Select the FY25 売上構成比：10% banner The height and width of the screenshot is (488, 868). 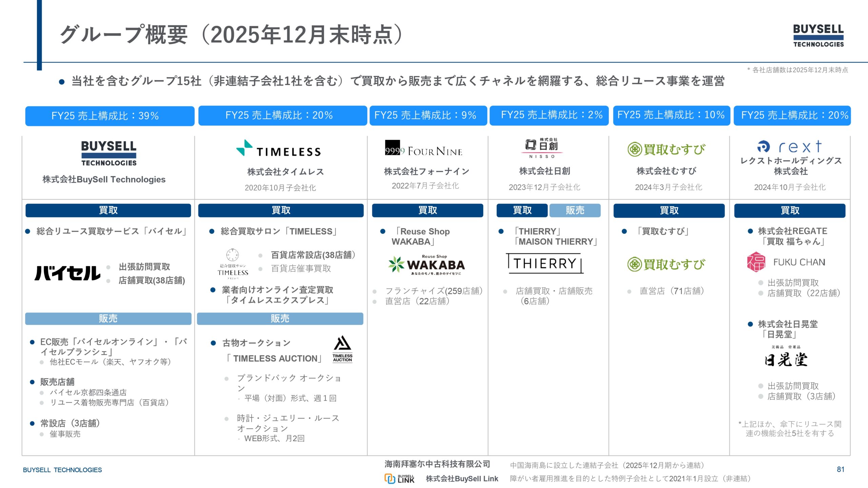[671, 115]
